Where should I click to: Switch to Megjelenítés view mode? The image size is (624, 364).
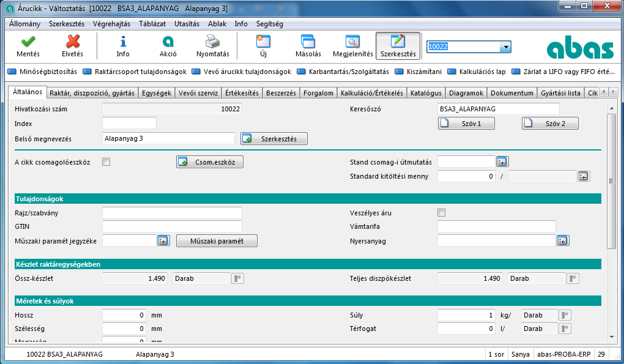[x=352, y=46]
